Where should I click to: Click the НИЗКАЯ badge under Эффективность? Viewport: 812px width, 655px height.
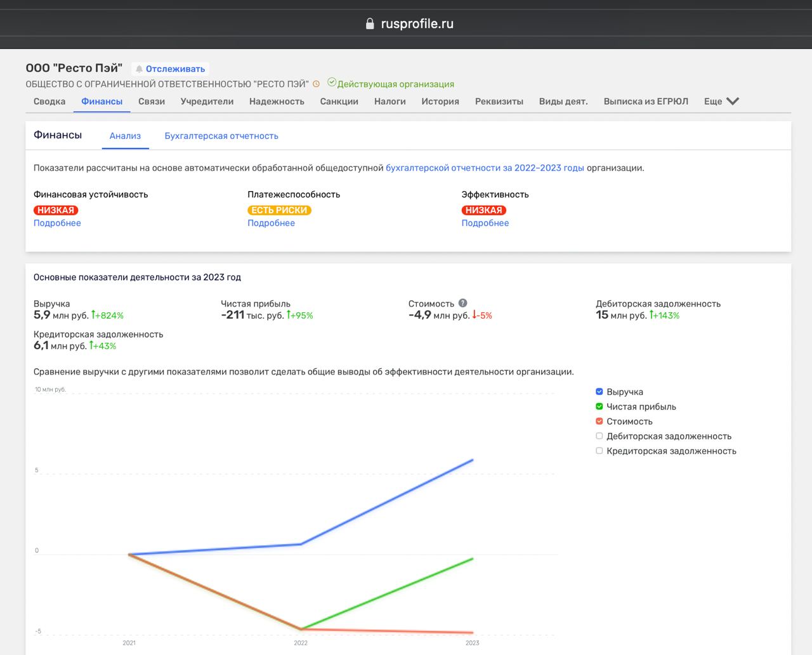click(484, 210)
